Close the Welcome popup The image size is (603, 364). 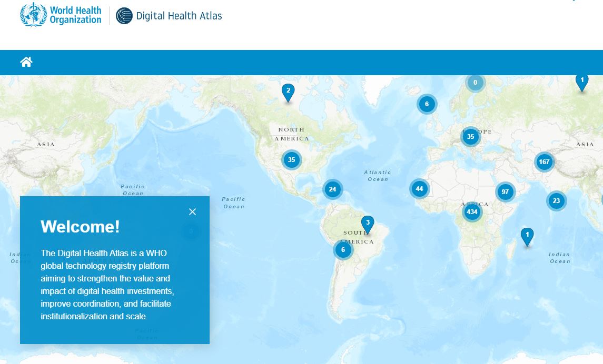pos(193,211)
